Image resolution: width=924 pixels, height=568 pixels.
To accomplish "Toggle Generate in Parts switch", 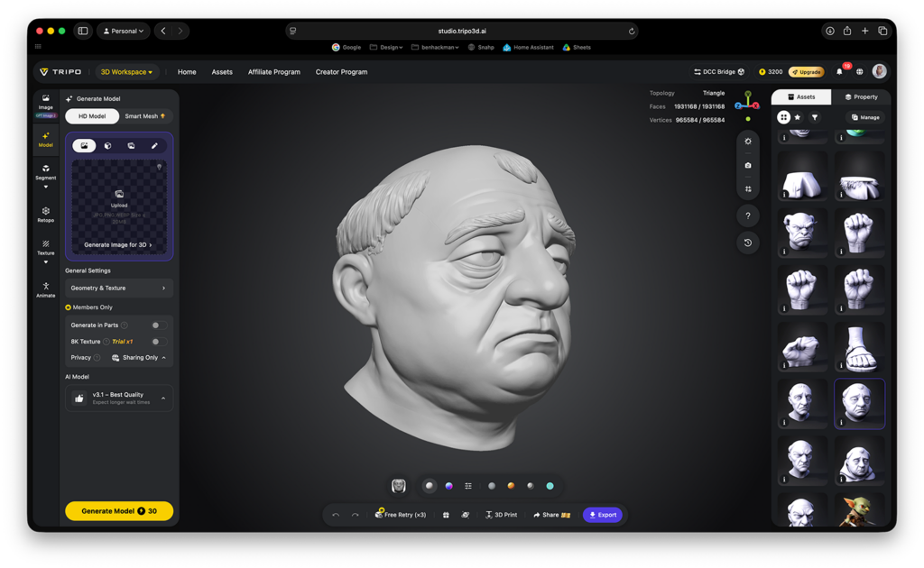I will point(159,325).
